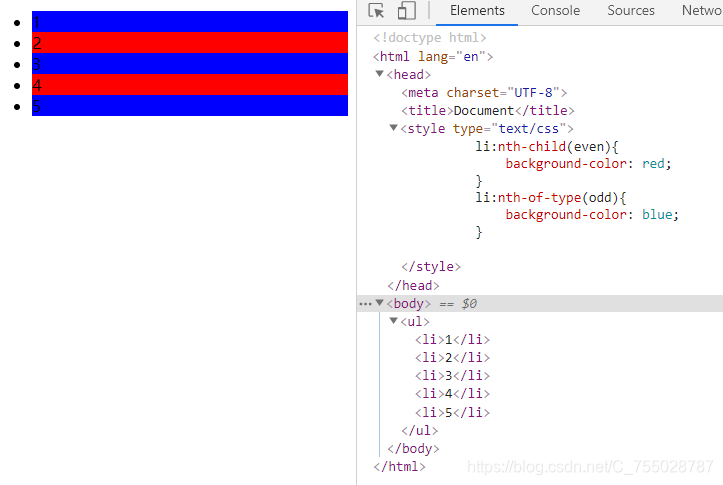The width and height of the screenshot is (723, 485).
Task: Click the blue list item 1 on the page
Action: click(190, 22)
